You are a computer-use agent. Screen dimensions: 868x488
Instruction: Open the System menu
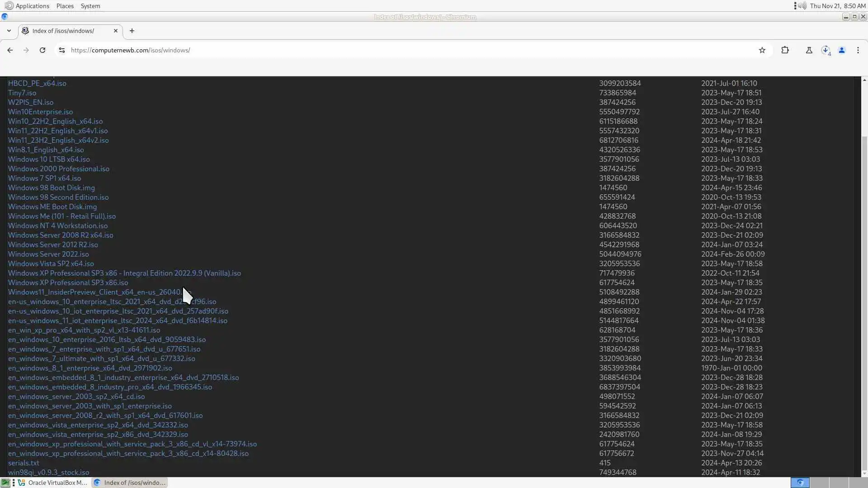pyautogui.click(x=90, y=6)
